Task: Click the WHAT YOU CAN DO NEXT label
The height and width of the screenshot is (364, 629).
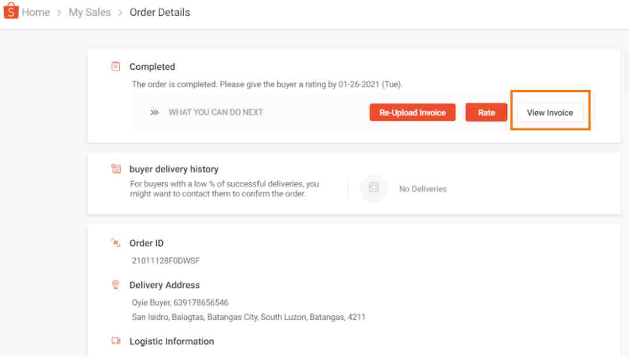Action: (216, 112)
